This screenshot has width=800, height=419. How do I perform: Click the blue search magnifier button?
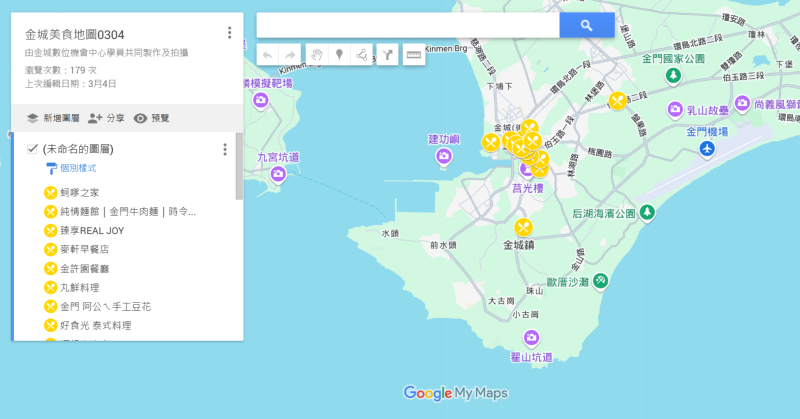[587, 25]
